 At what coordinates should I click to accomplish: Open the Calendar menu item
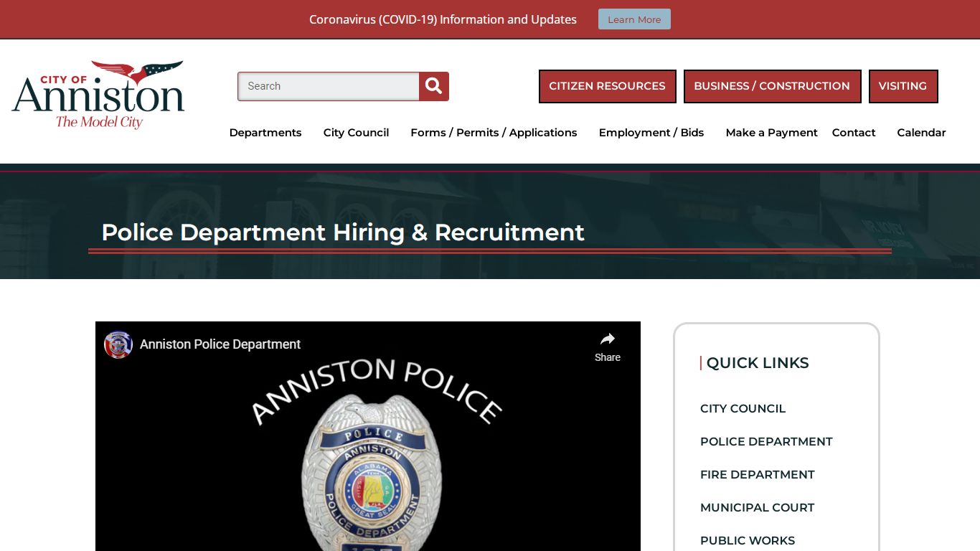(921, 133)
